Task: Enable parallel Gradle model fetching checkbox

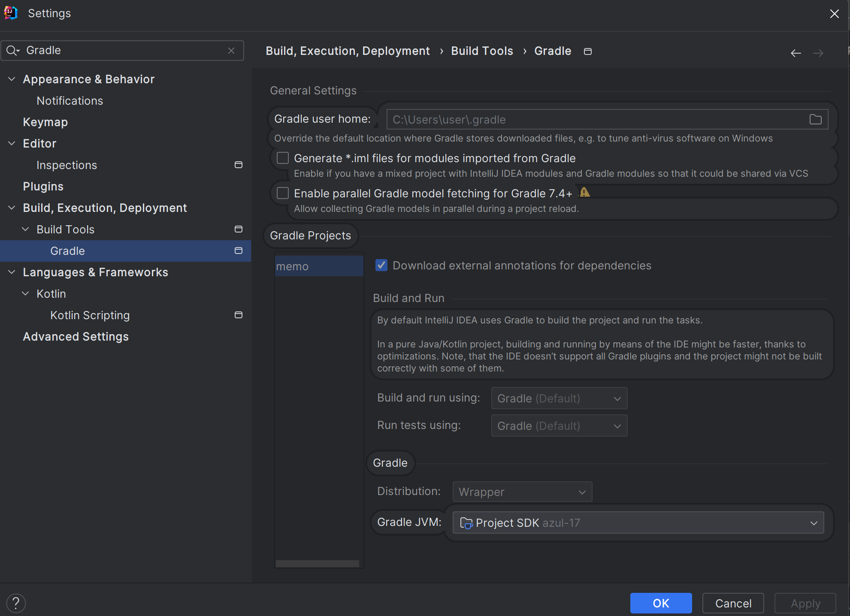Action: pyautogui.click(x=283, y=193)
